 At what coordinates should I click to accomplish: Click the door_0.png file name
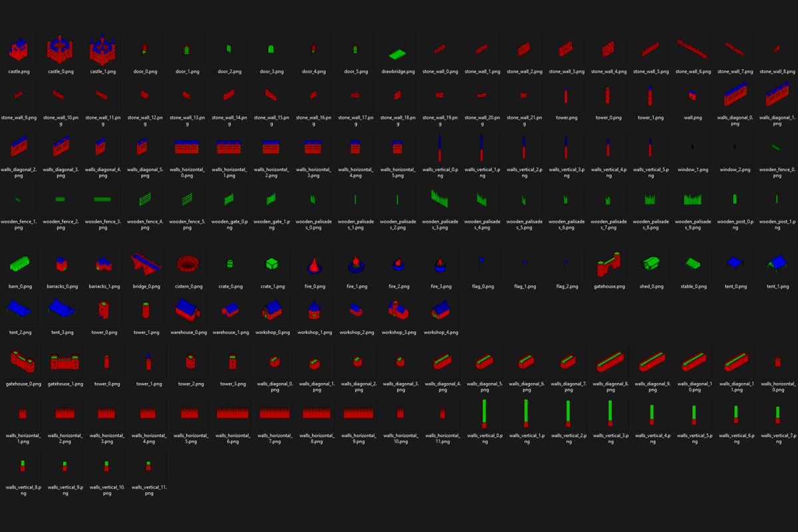coord(145,71)
